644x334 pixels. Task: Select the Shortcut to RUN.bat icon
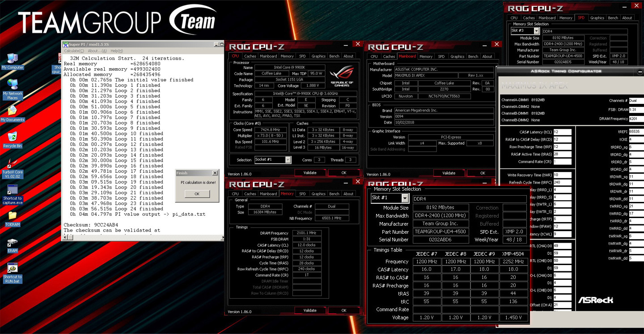(13, 274)
